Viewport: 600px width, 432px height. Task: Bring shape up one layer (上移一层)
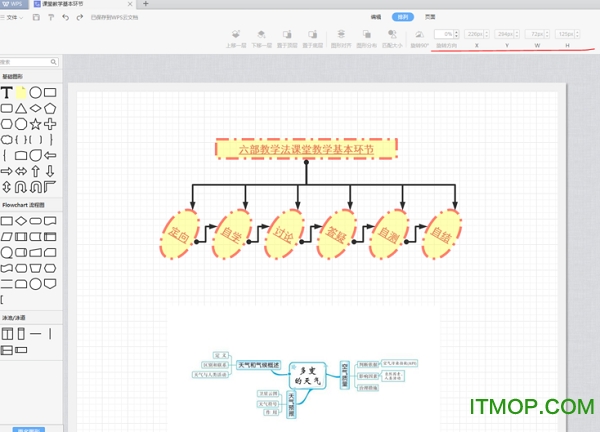236,39
